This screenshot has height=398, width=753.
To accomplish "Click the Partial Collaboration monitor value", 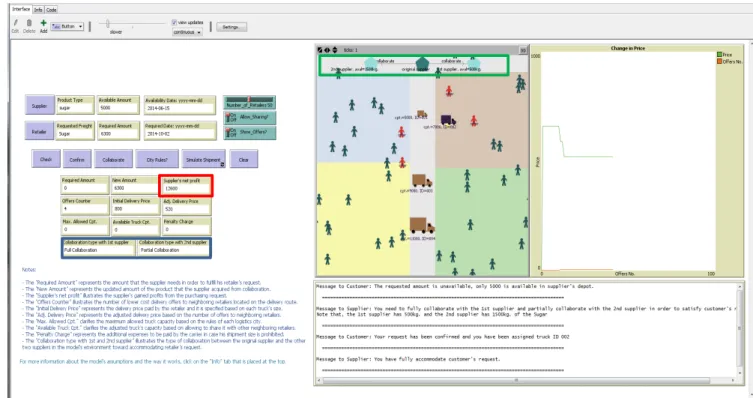I will pos(173,250).
